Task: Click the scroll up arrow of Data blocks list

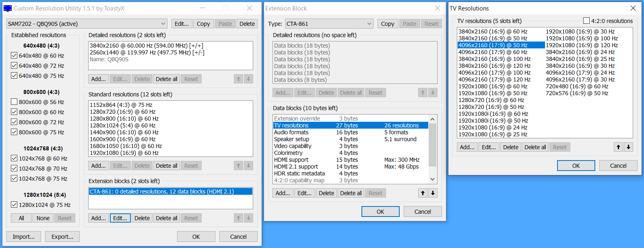Action: coord(433,119)
